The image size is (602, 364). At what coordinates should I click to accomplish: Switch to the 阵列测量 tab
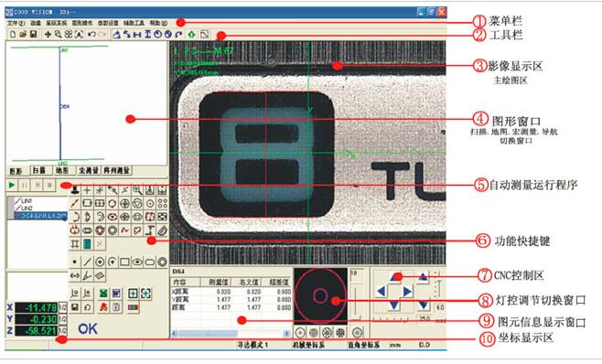116,170
